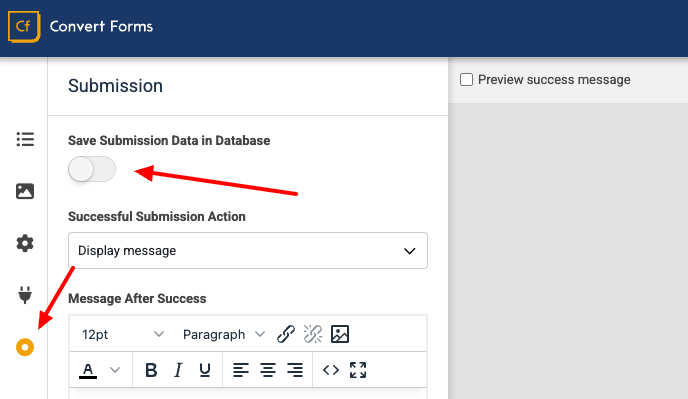Image resolution: width=688 pixels, height=399 pixels.
Task: Insert an image in the editor
Action: [x=340, y=334]
